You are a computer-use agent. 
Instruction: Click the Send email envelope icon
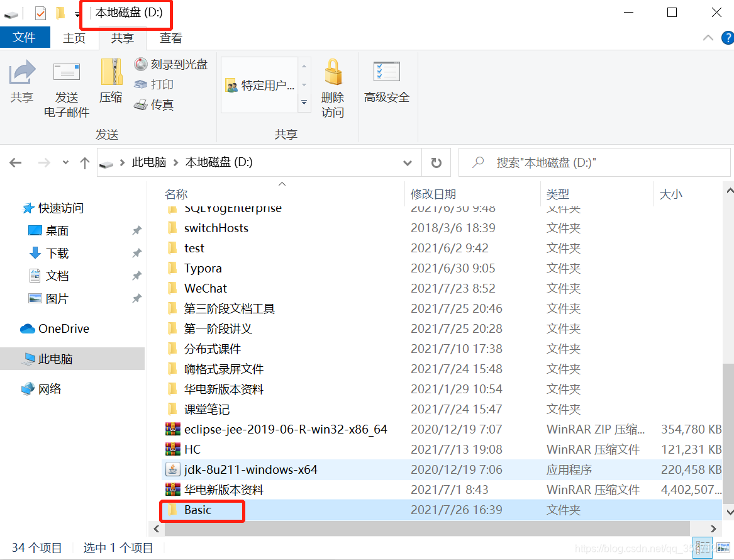coord(67,72)
